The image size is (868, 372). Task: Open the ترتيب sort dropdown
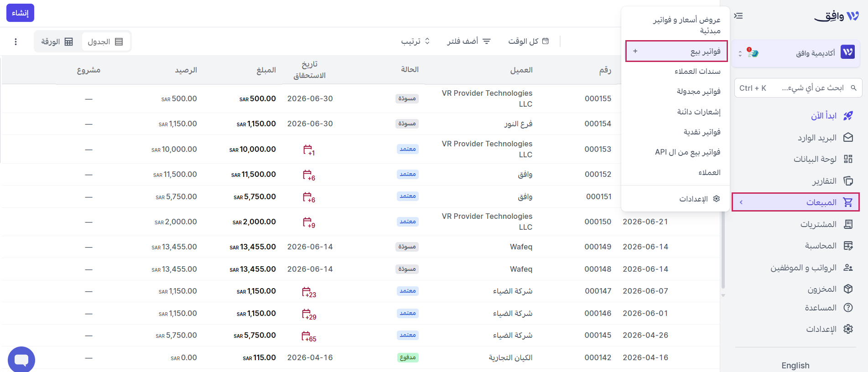(416, 41)
